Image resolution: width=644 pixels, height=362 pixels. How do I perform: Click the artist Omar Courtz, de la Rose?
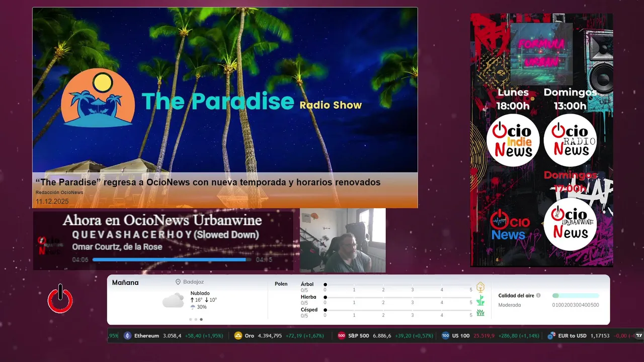[x=117, y=247]
